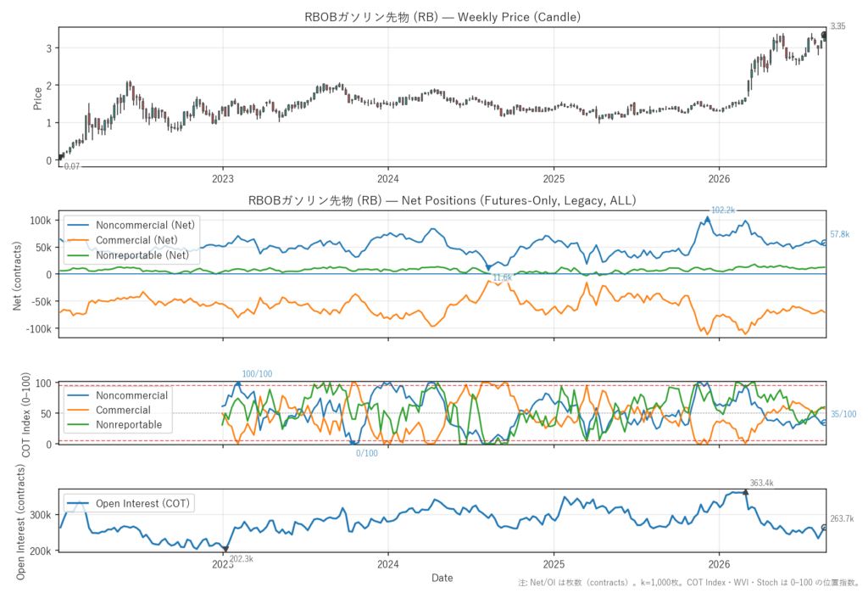Image resolution: width=868 pixels, height=593 pixels.
Task: Click Noncommercial entry in COT Index legend
Action: click(117, 395)
